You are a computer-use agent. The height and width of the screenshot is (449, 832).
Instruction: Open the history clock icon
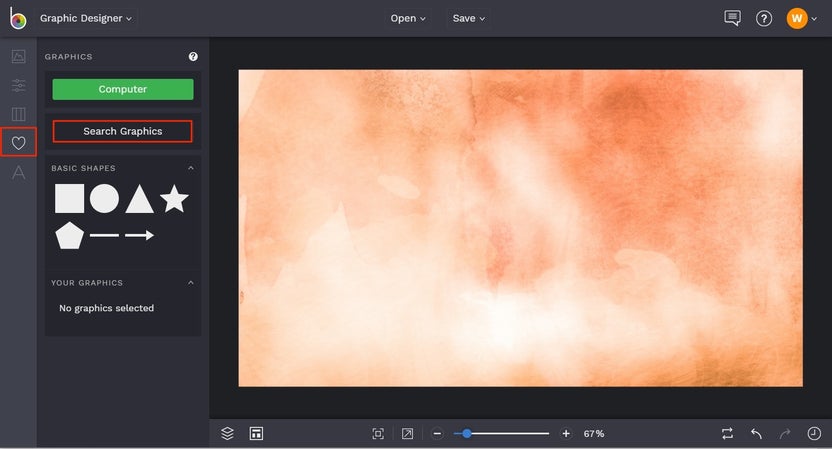pyautogui.click(x=814, y=434)
